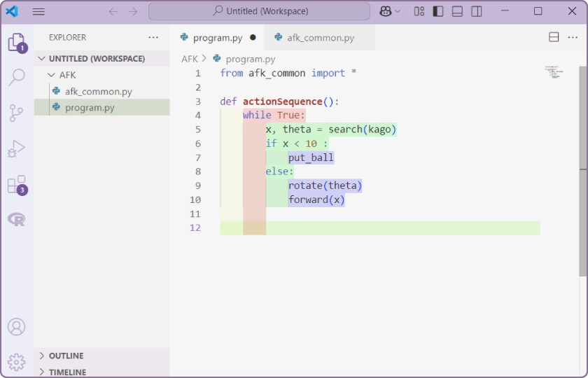This screenshot has height=378, width=588.
Task: Click 'actionSequence' function name
Action: tap(282, 101)
